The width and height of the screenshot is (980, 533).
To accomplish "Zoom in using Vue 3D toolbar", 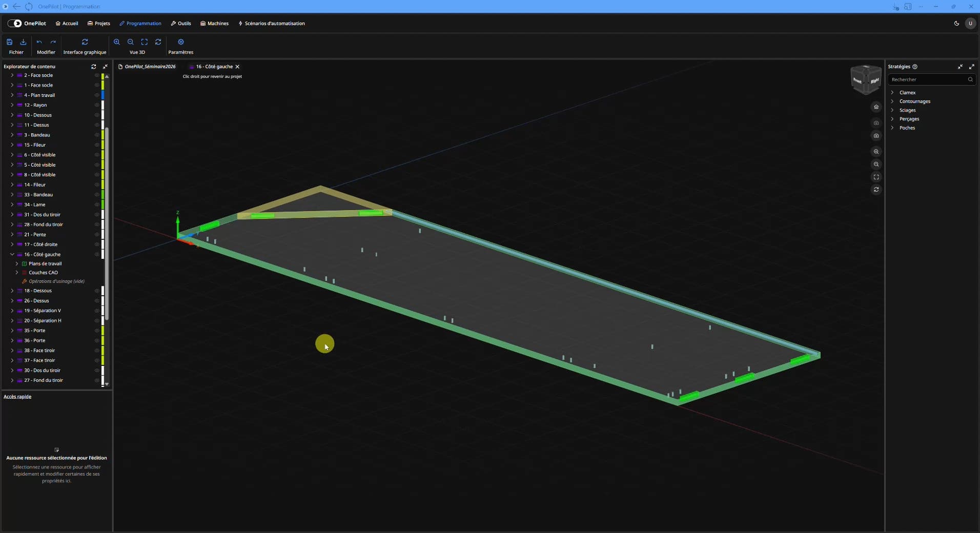I will tap(117, 42).
